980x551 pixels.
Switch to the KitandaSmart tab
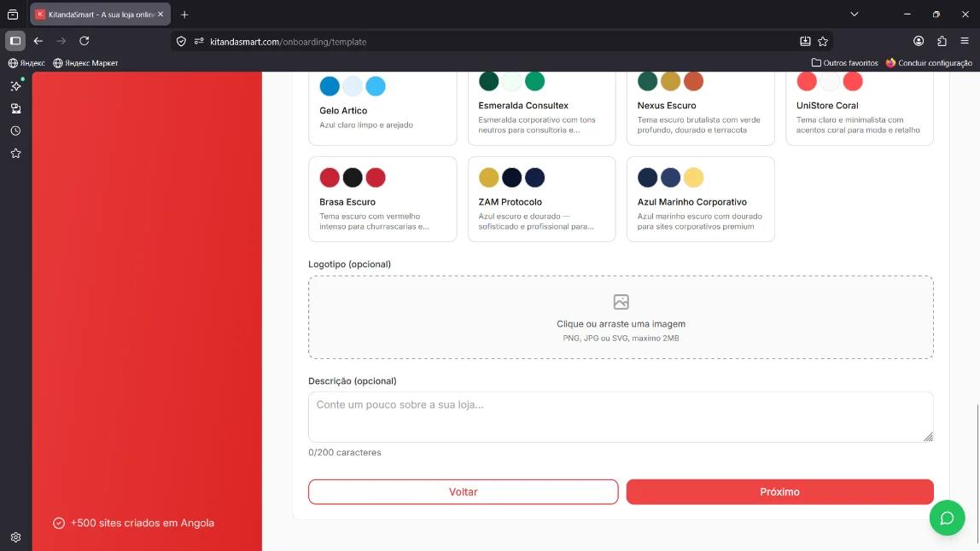tap(100, 14)
